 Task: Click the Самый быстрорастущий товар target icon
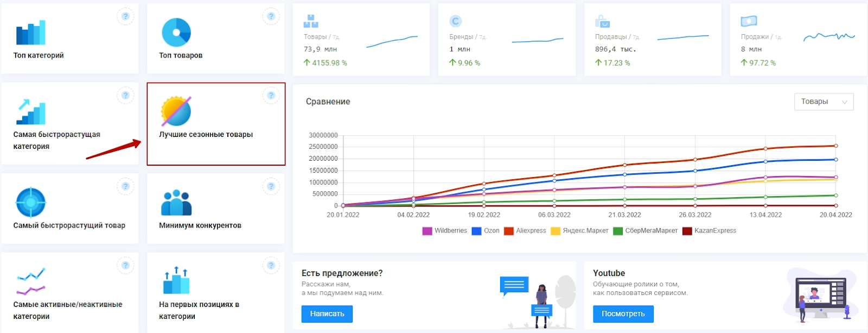31,202
